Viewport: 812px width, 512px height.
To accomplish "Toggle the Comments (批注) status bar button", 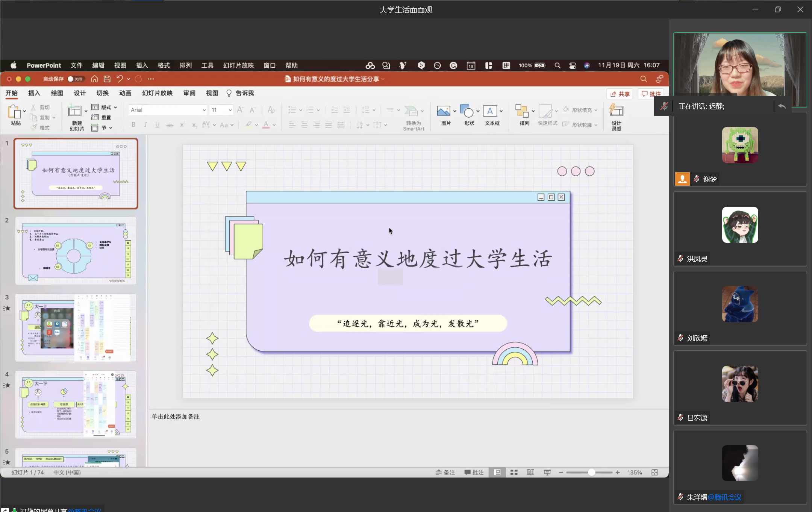I will point(474,473).
